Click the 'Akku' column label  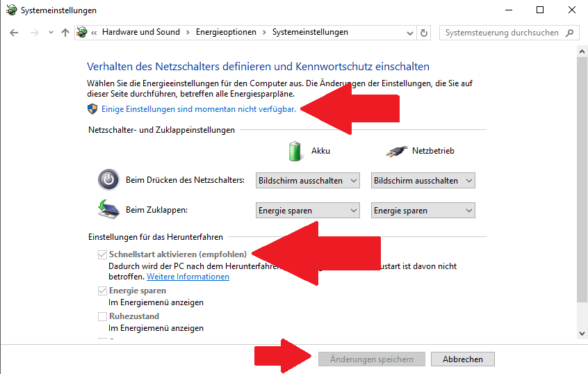click(320, 151)
